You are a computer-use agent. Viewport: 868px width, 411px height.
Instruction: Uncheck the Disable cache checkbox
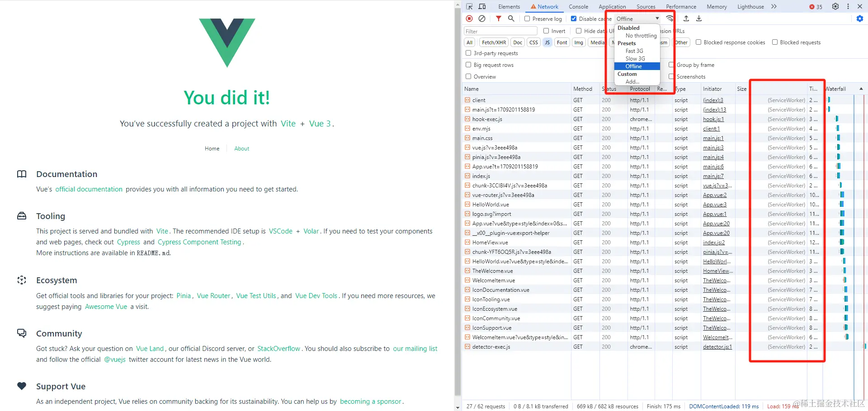point(574,19)
